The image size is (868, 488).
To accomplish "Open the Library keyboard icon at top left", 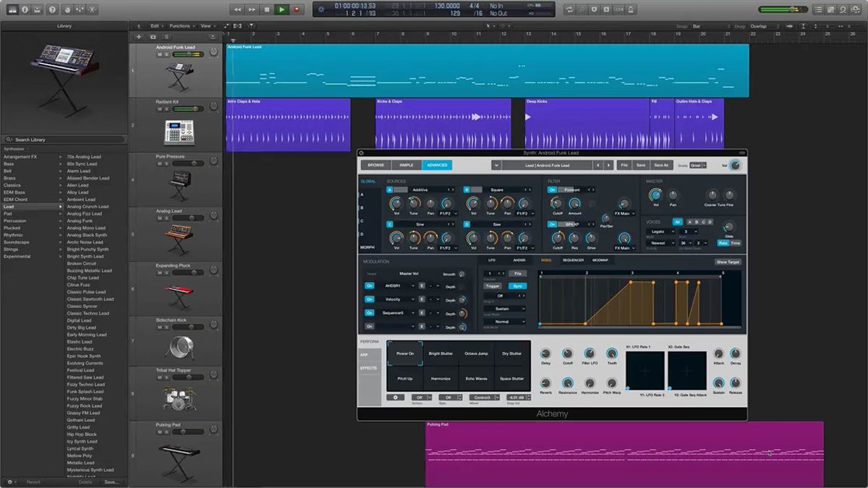I will [x=12, y=9].
